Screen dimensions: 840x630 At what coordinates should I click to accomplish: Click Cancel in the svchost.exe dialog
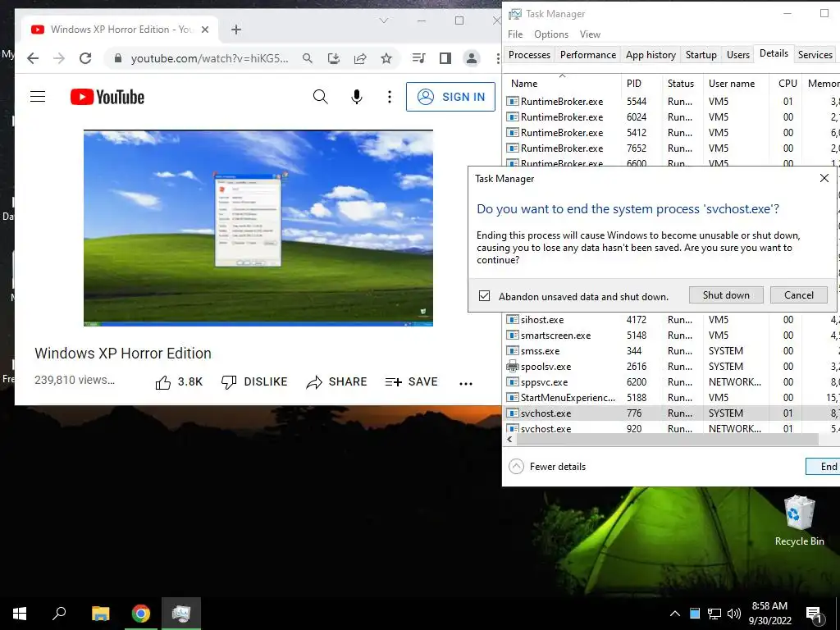click(799, 295)
